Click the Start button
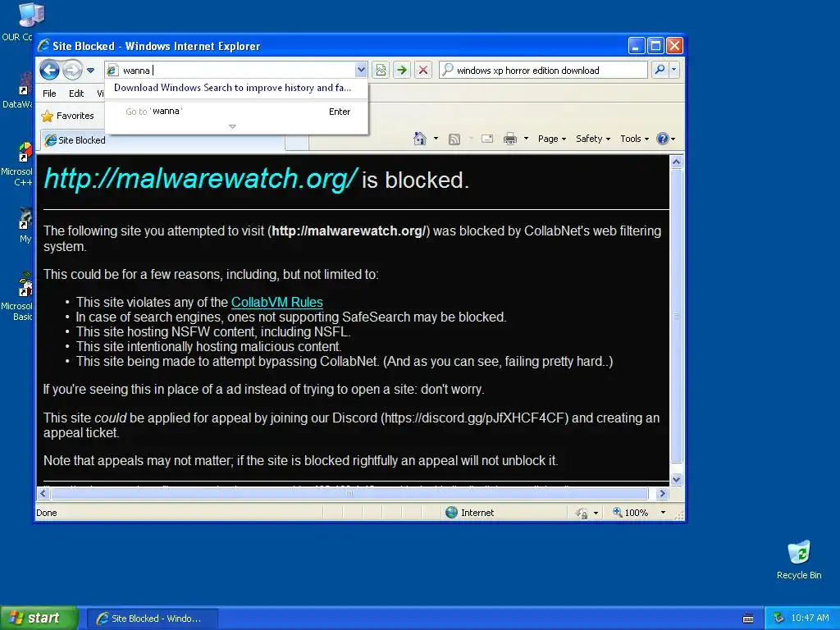Viewport: 840px width, 630px height. coord(39,618)
